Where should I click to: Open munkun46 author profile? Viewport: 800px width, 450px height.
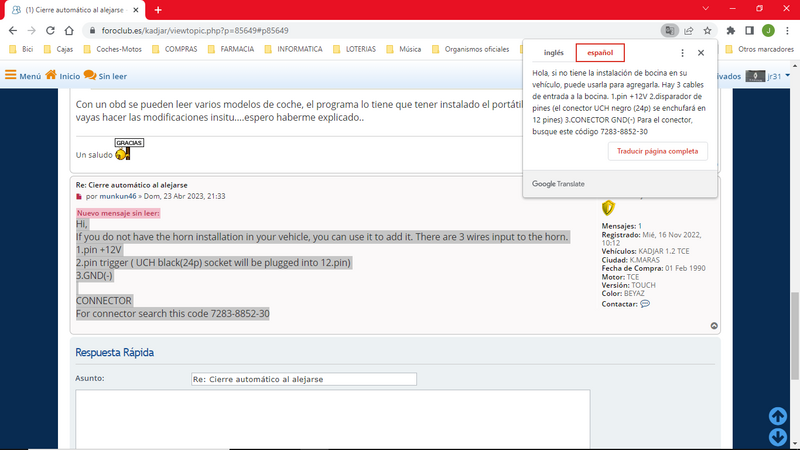tap(118, 196)
